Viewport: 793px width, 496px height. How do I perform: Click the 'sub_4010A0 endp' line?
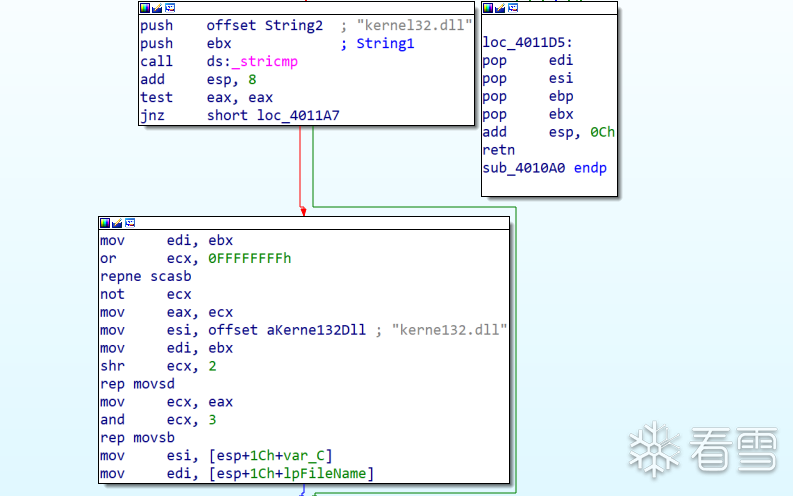545,168
